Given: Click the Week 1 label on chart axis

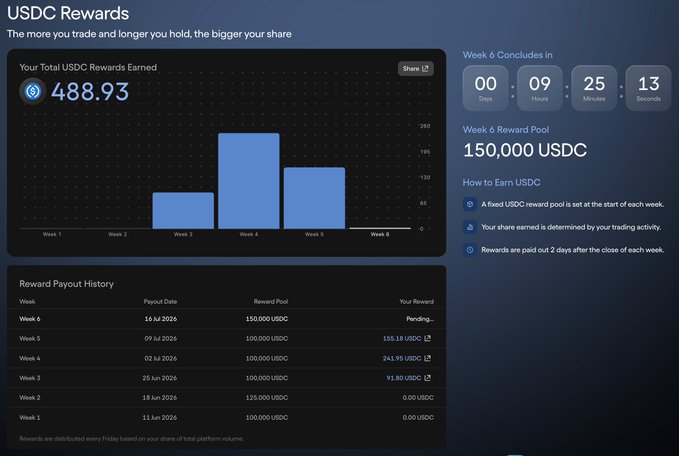Looking at the screenshot, I should pos(52,234).
